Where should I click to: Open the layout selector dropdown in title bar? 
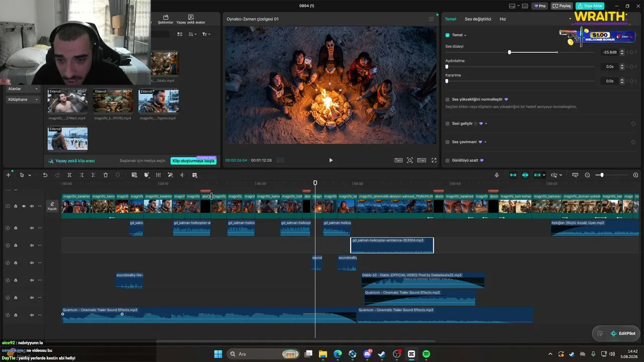[x=515, y=6]
